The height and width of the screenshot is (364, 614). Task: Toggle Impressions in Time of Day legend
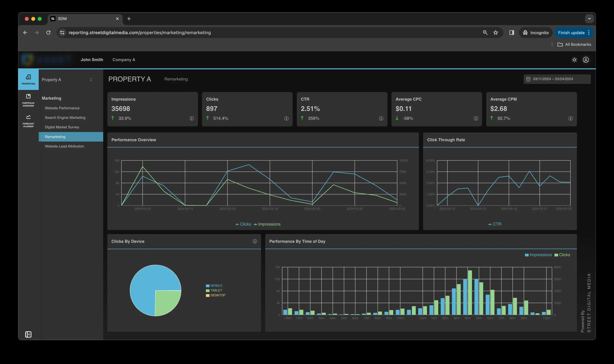[538, 255]
